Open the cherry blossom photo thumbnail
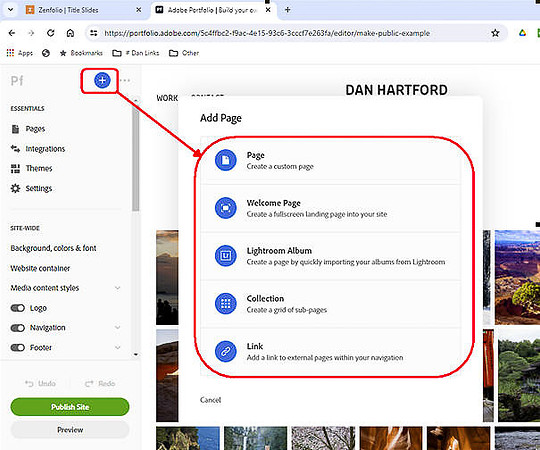The height and width of the screenshot is (450, 540). 323,438
